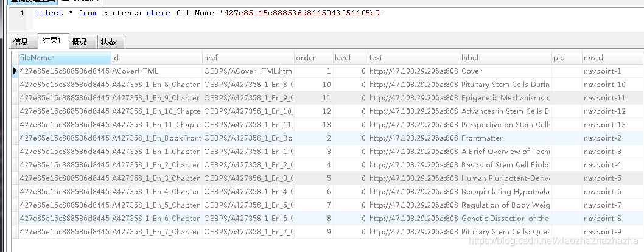Select the A427358_1_En_8_Chapter id cell
This screenshot has width=644, height=252.
[156, 85]
